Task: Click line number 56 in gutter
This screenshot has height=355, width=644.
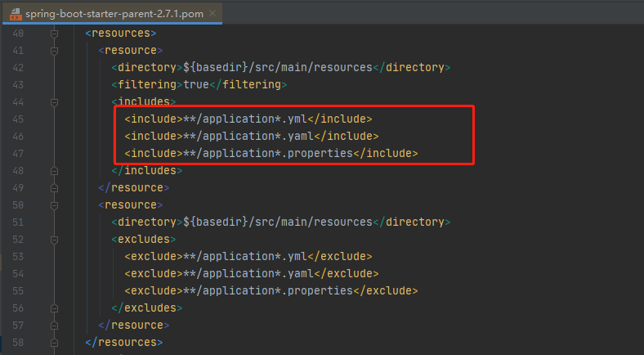Action: (x=18, y=308)
